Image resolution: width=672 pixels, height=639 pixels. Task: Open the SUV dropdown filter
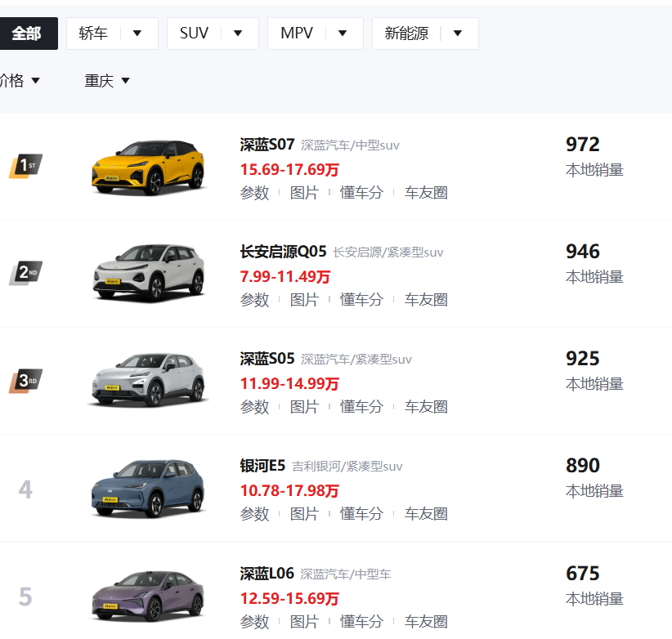213,34
